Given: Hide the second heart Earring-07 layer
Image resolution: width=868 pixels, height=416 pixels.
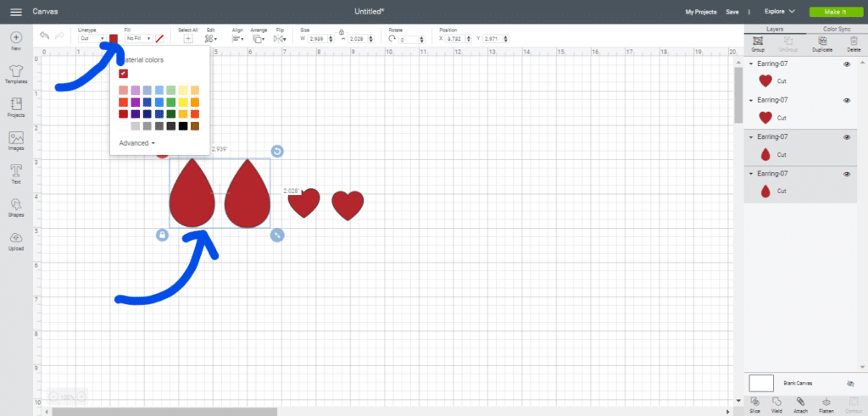Looking at the screenshot, I should (x=847, y=101).
